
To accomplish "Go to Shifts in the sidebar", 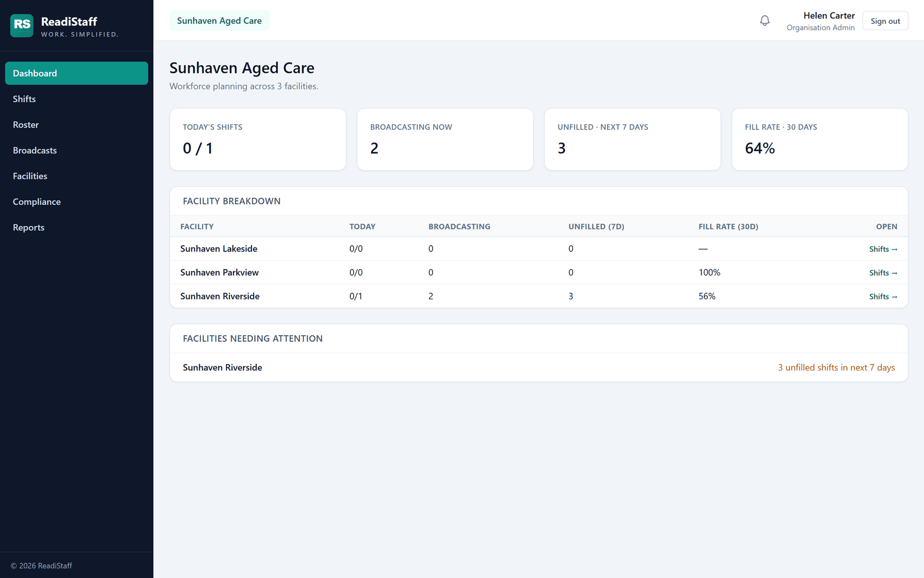I will point(77,99).
